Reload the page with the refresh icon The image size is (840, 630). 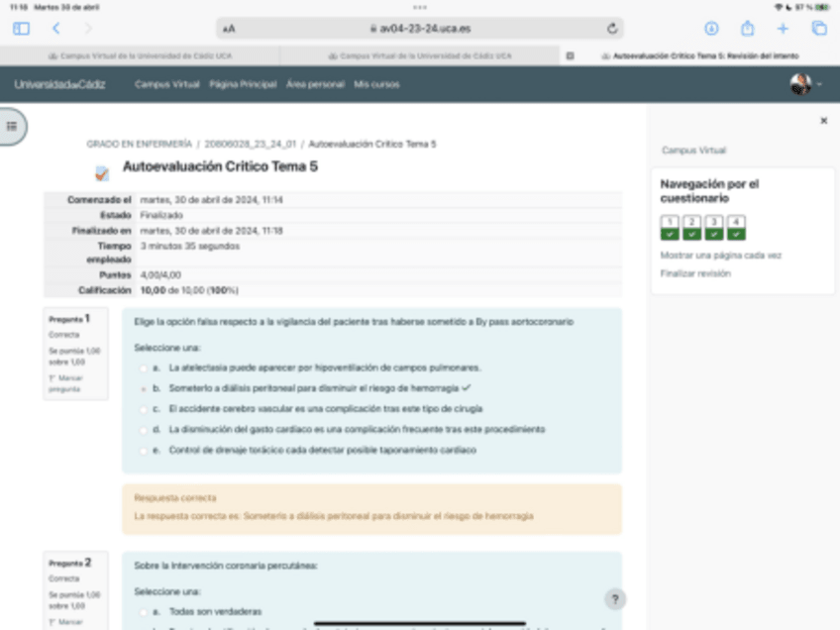(612, 29)
